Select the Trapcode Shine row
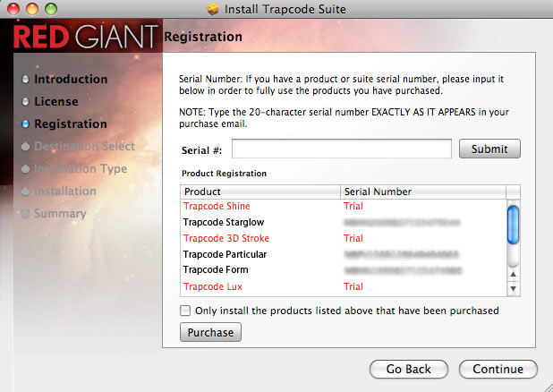The width and height of the screenshot is (553, 392). (x=343, y=206)
